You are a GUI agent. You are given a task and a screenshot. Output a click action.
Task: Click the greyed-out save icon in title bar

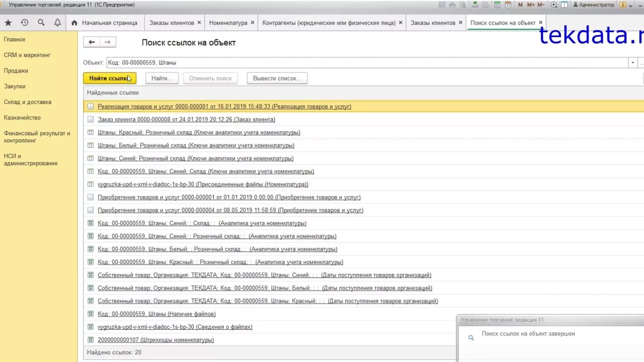(x=442, y=5)
